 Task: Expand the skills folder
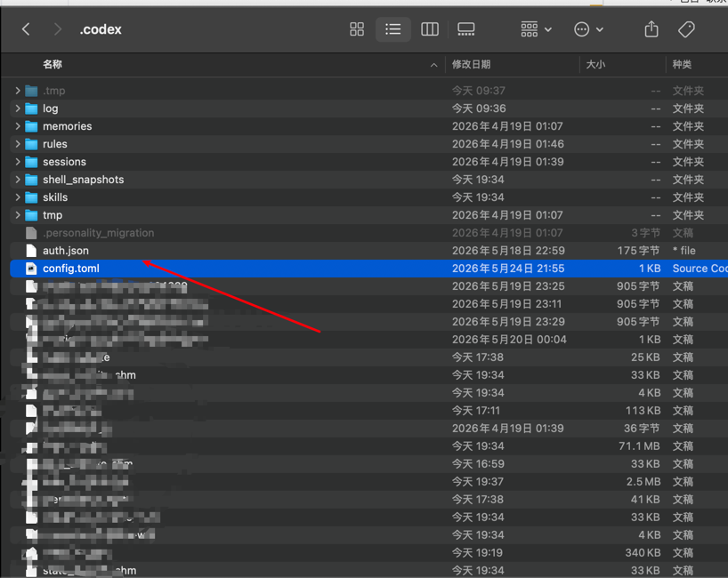[x=18, y=197]
